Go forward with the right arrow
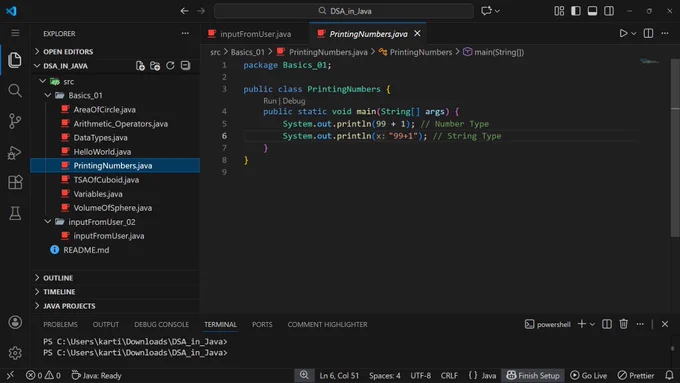The height and width of the screenshot is (383, 680). point(201,11)
